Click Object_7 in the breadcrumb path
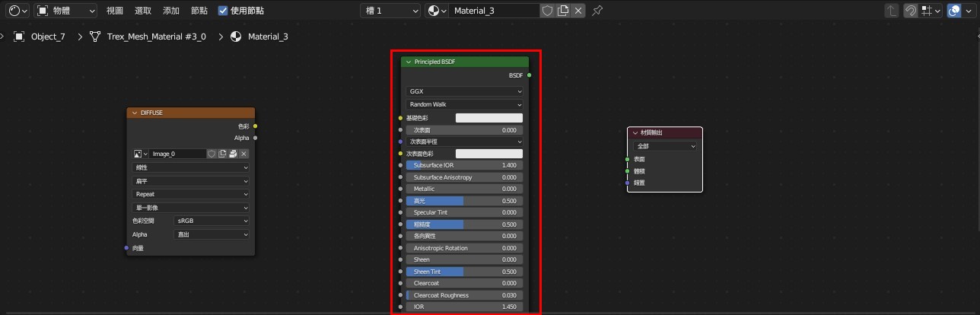 (47, 37)
